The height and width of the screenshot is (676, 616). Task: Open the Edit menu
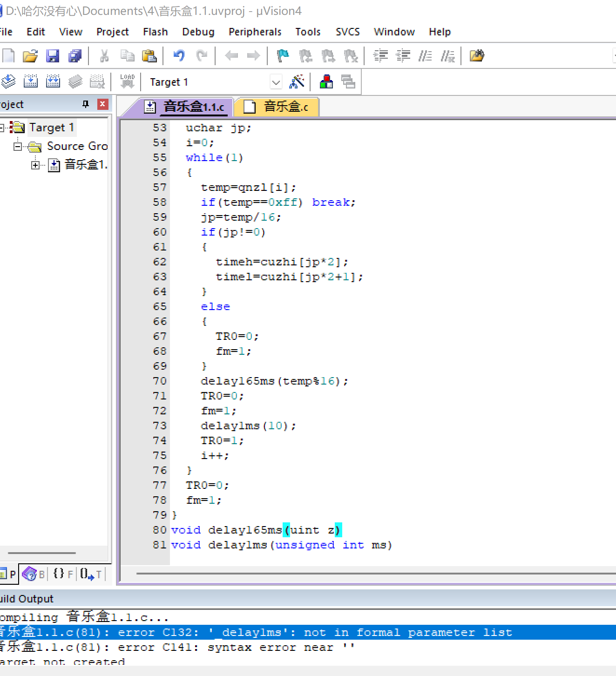[x=36, y=32]
